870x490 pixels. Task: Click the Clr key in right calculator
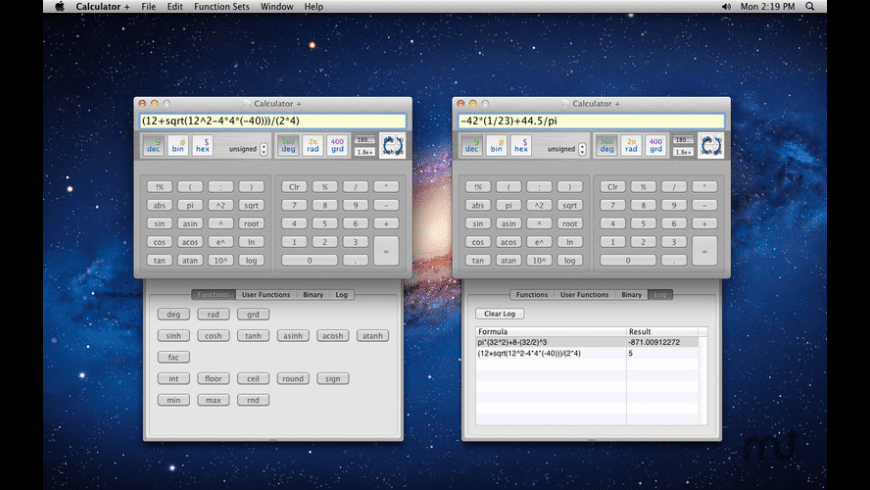pyautogui.click(x=613, y=187)
